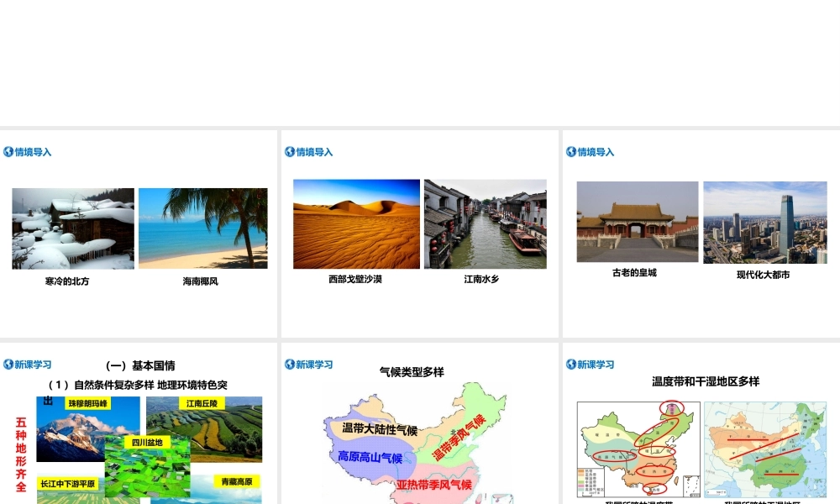840x504 pixels.
Task: Click the globe icon beside 情境导入 on the snow slide
Action: coord(8,151)
